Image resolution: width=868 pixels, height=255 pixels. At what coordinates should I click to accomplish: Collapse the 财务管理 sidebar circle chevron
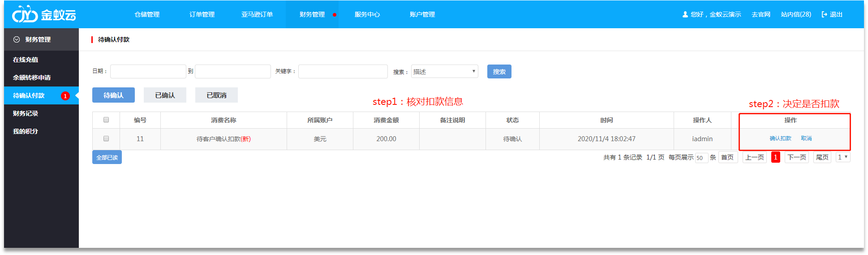click(17, 39)
